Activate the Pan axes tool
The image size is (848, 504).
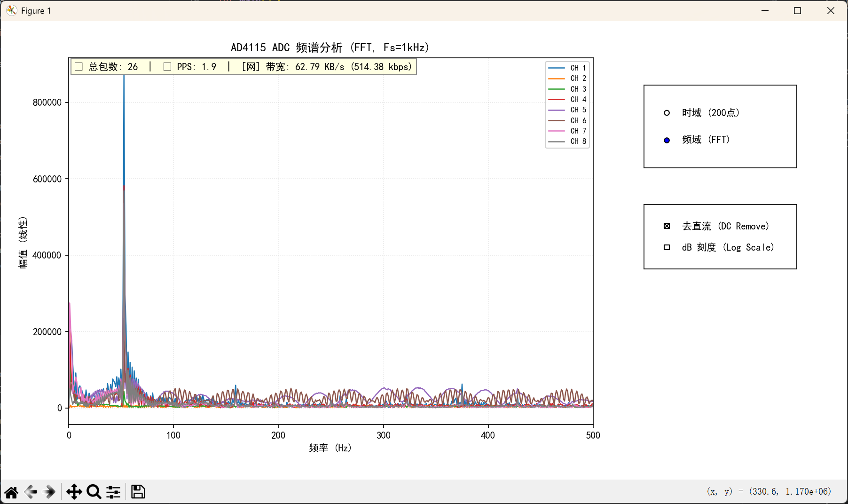tap(74, 492)
